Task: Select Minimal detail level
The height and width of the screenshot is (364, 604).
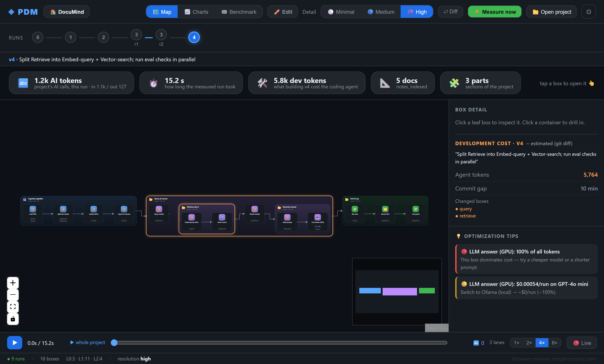Action: pos(341,12)
